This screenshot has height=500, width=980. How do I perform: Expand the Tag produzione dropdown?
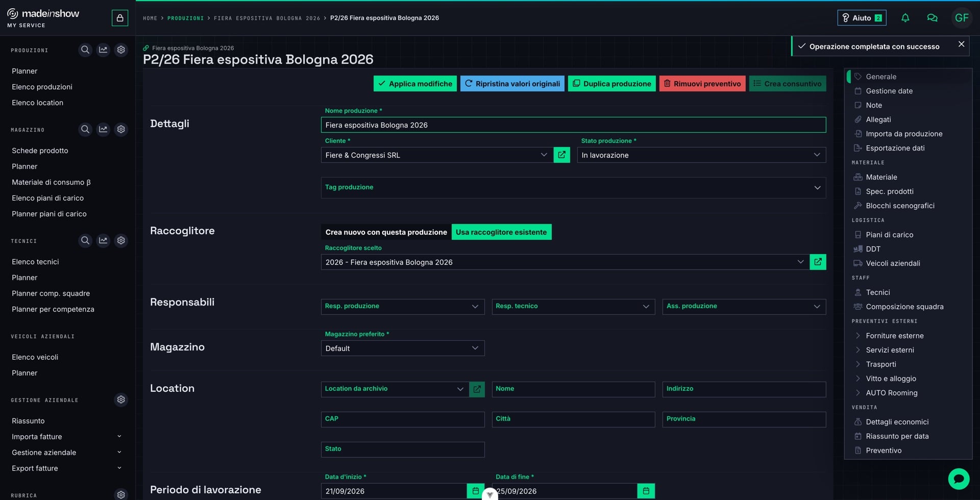pos(573,188)
